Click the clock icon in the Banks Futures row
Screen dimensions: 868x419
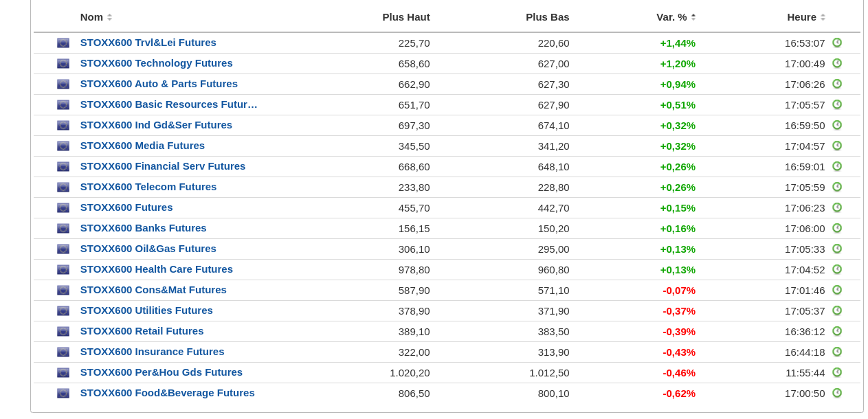pos(836,228)
